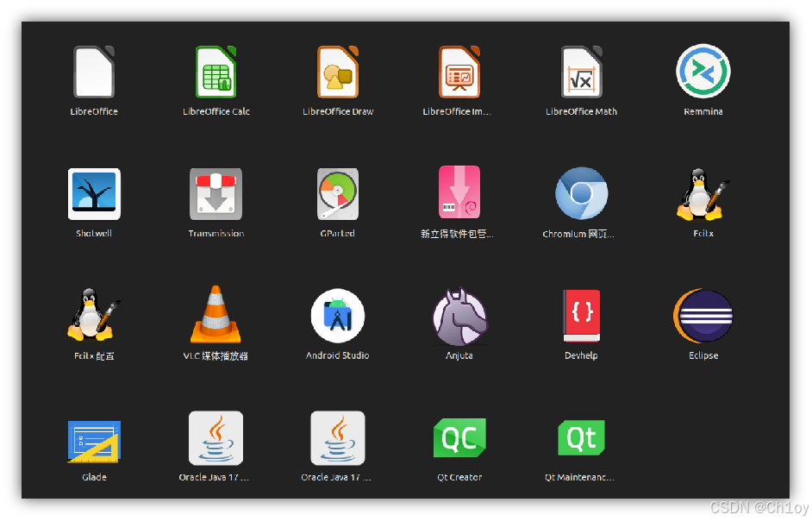Open the Qt Maintenance Tool
Image resolution: width=812 pixels, height=521 pixels.
582,437
